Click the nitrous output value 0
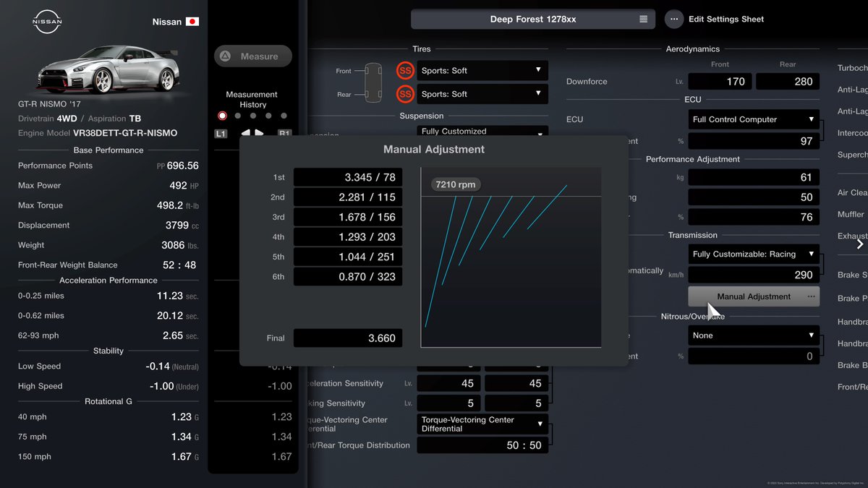Screen dimensions: 868x488 coord(754,356)
